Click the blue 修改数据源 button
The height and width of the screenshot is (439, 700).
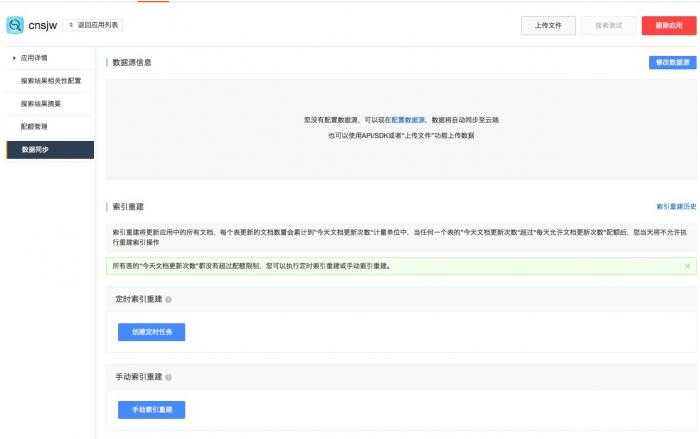672,63
